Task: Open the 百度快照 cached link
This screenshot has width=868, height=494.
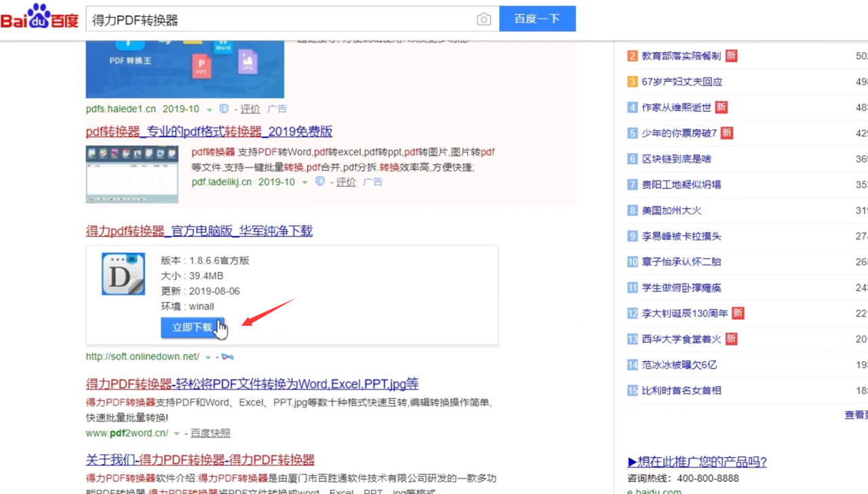Action: [210, 433]
